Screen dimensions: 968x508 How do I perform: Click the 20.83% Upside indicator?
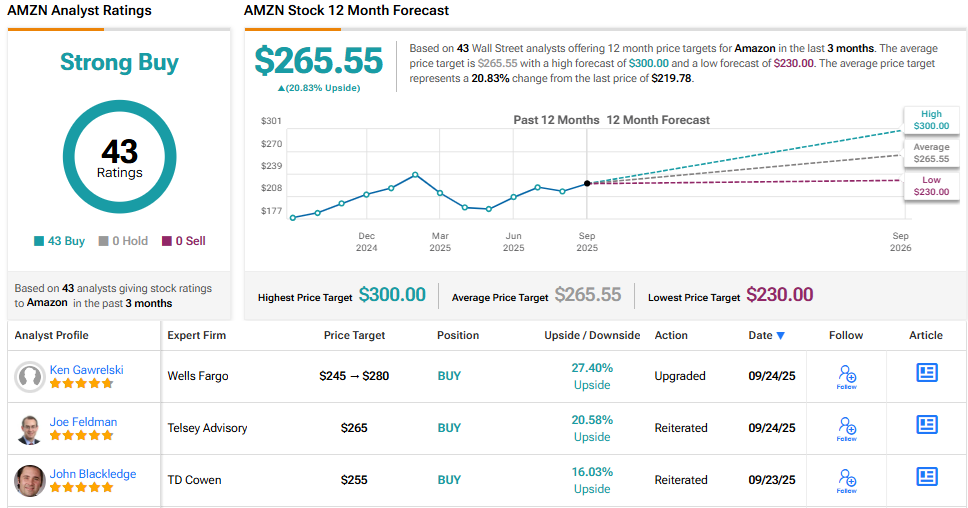319,88
